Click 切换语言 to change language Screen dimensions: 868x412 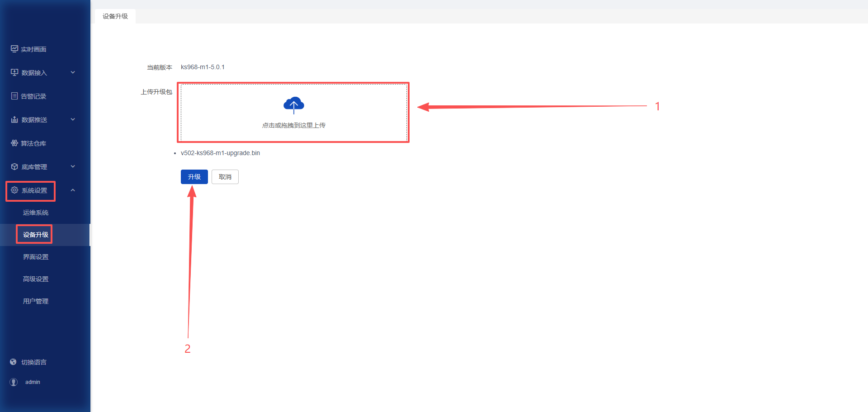click(34, 362)
